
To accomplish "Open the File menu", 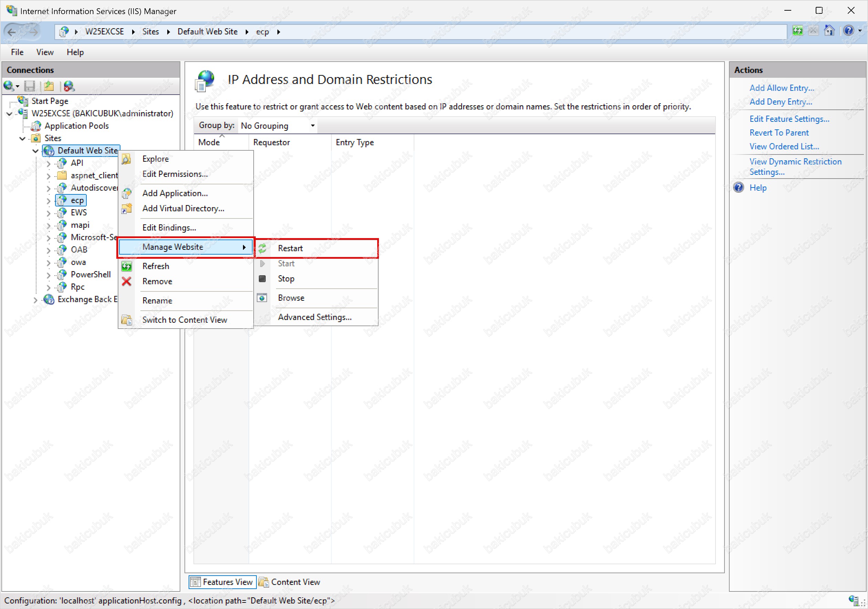I will [x=17, y=52].
